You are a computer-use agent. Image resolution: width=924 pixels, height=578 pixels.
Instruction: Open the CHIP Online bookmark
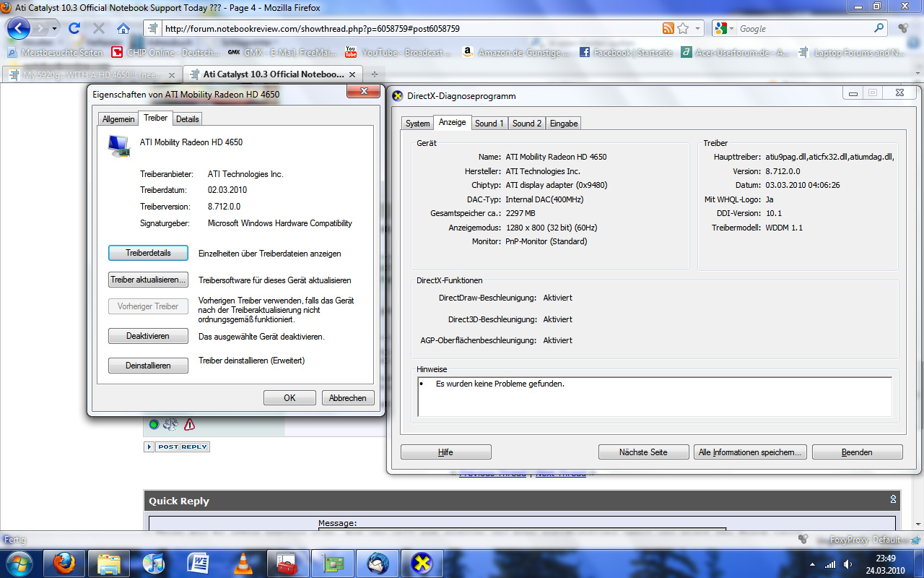(165, 53)
